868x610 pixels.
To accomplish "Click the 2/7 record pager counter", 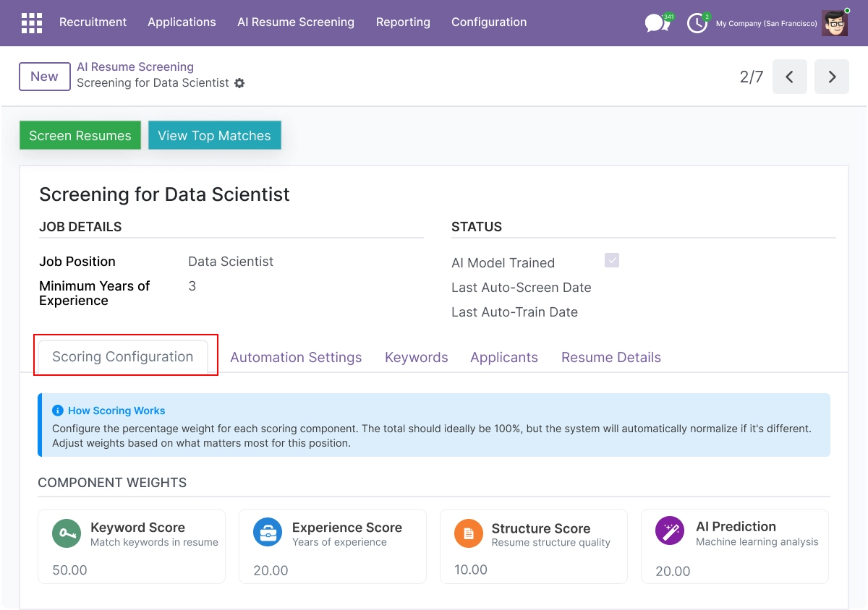I will point(752,77).
